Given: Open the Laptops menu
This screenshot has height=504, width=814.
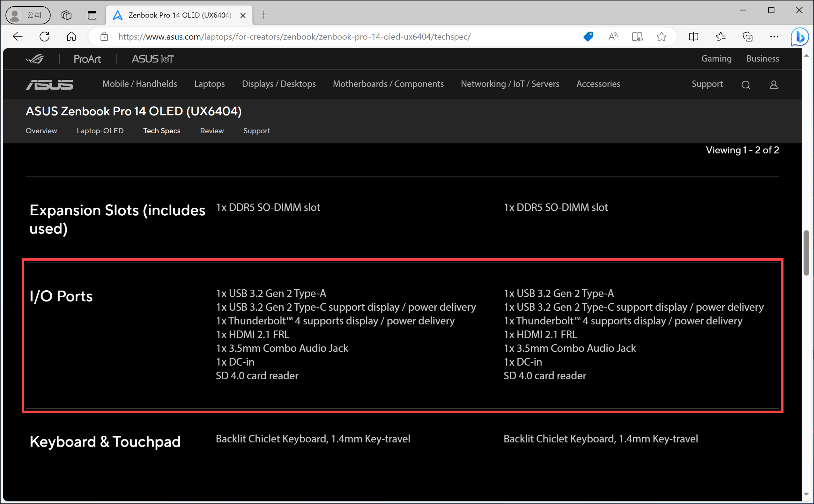Looking at the screenshot, I should (209, 84).
